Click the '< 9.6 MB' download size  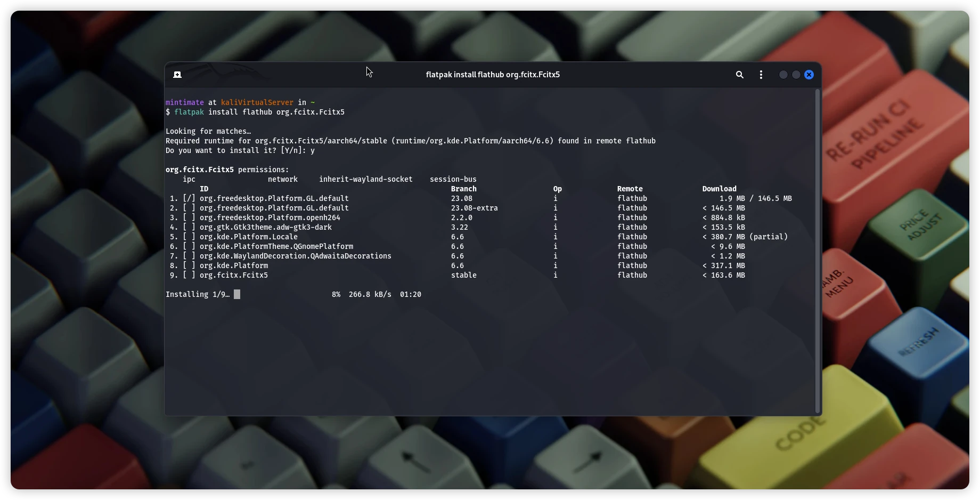[x=728, y=246]
